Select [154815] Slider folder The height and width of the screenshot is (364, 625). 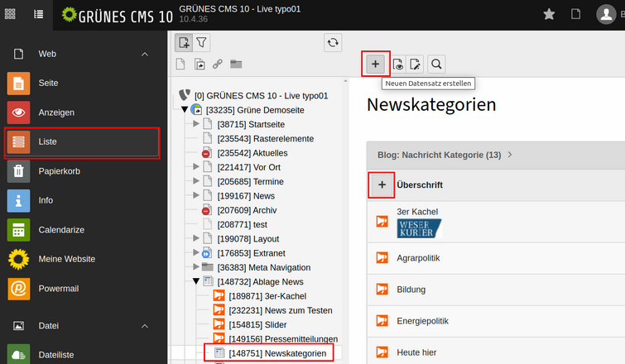tap(257, 325)
